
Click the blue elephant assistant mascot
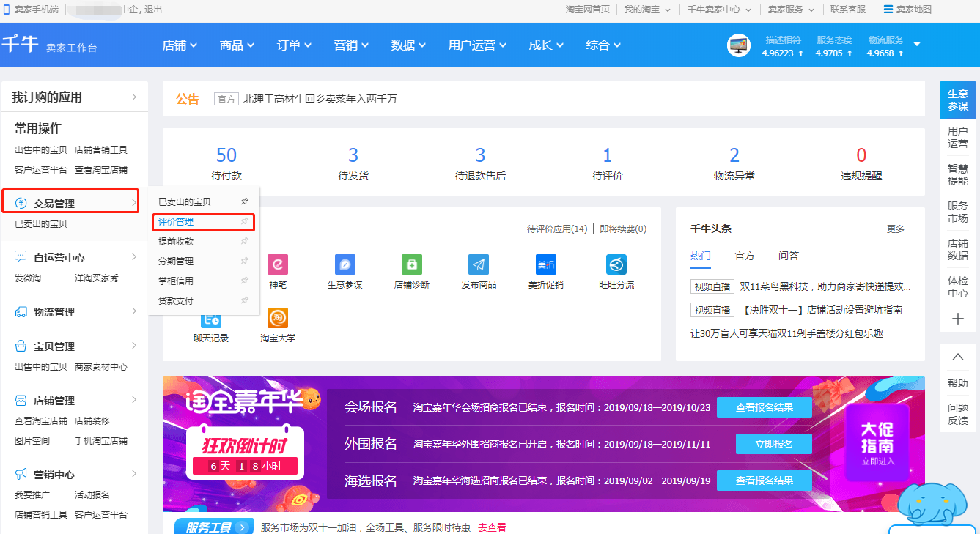click(x=932, y=505)
